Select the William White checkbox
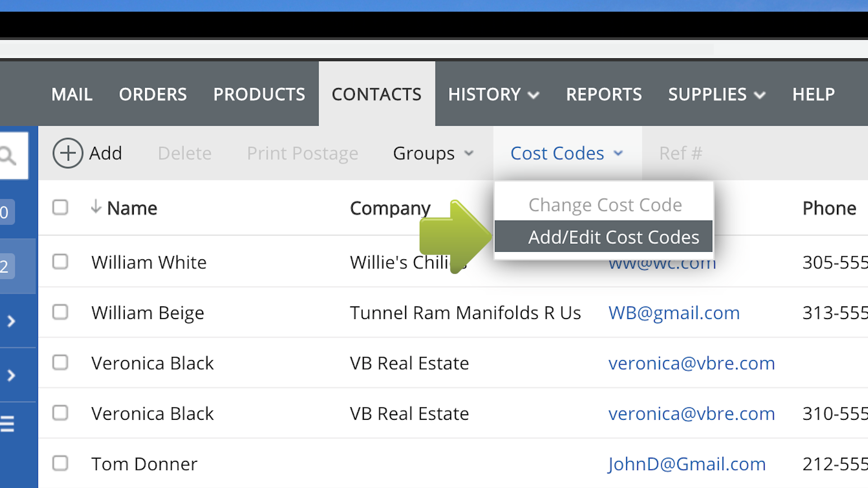 [x=60, y=262]
